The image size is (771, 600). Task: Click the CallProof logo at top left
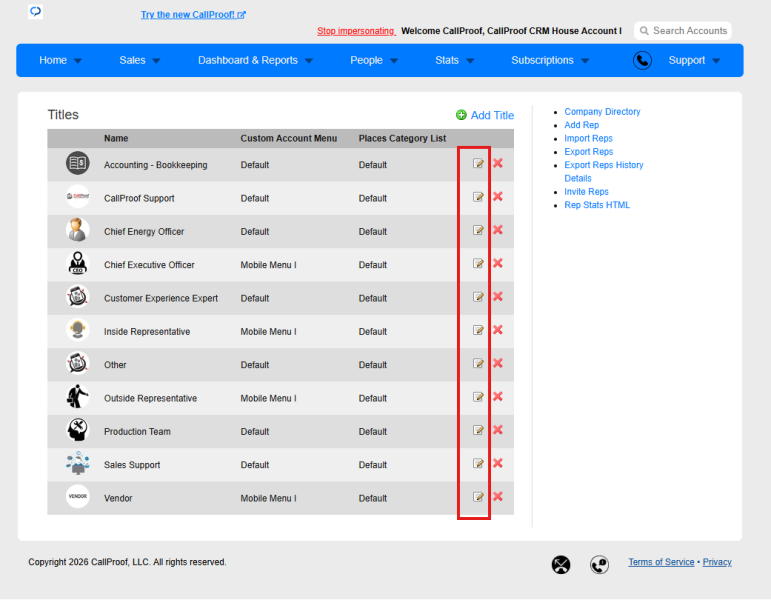tap(35, 11)
